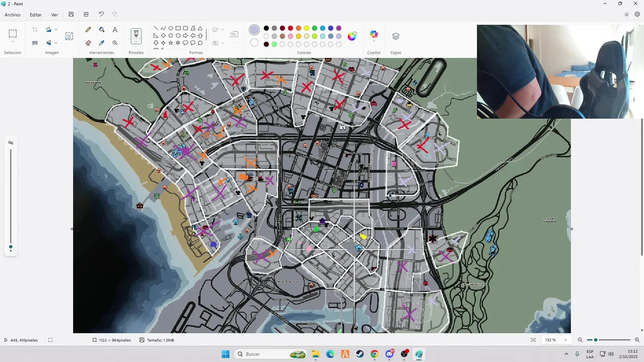Expand the Flip options chevron
The height and width of the screenshot is (362, 644).
56,43
